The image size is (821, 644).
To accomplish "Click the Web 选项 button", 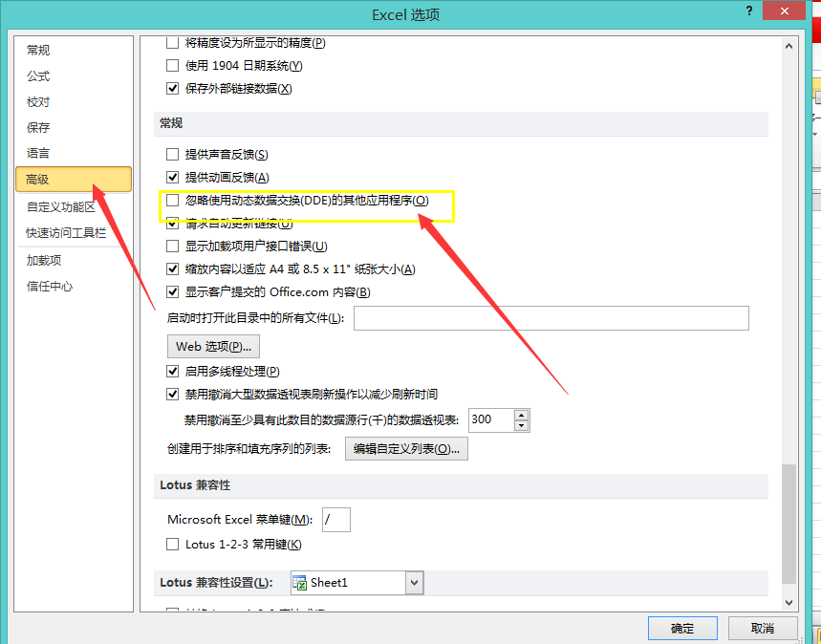I will (213, 346).
